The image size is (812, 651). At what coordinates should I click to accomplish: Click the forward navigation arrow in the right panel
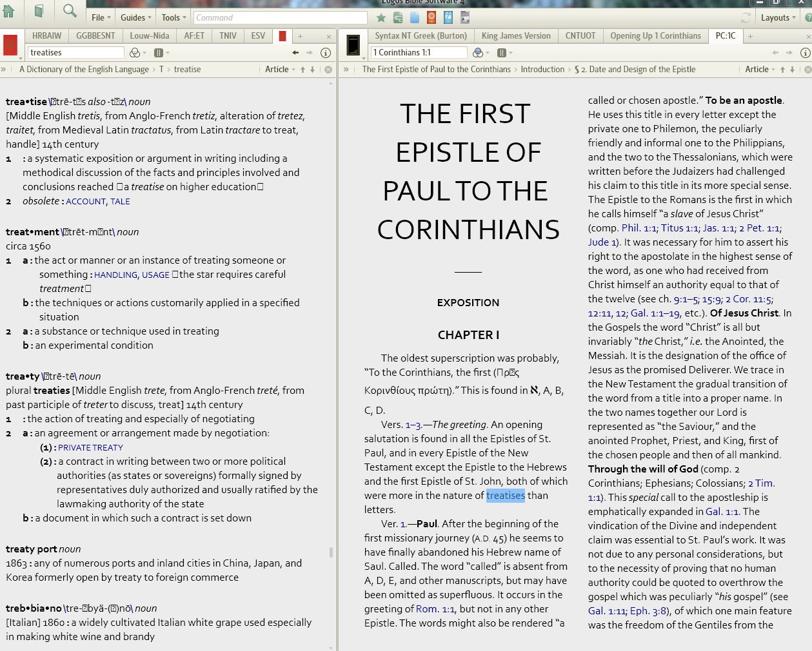[790, 52]
